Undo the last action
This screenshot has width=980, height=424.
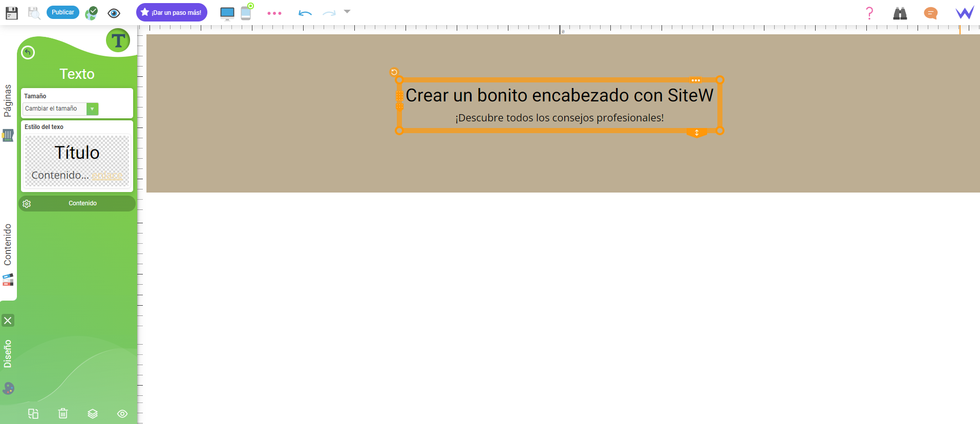pos(305,13)
